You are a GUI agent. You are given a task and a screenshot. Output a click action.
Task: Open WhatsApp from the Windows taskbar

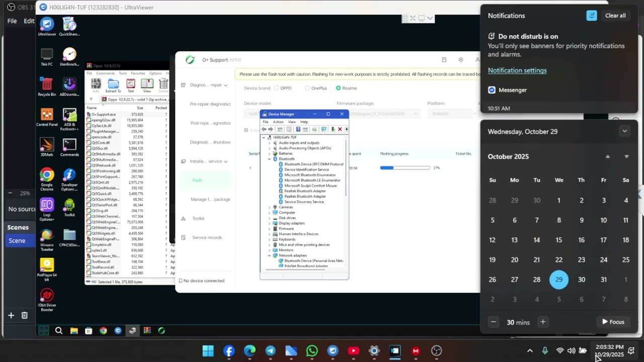point(312,351)
